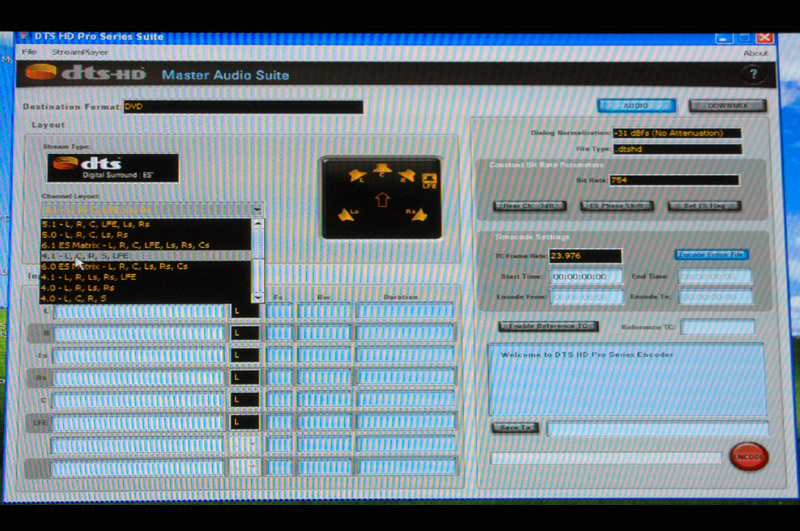
Task: Minimize the DTS HD Pro Series Suite window
Action: [x=723, y=38]
